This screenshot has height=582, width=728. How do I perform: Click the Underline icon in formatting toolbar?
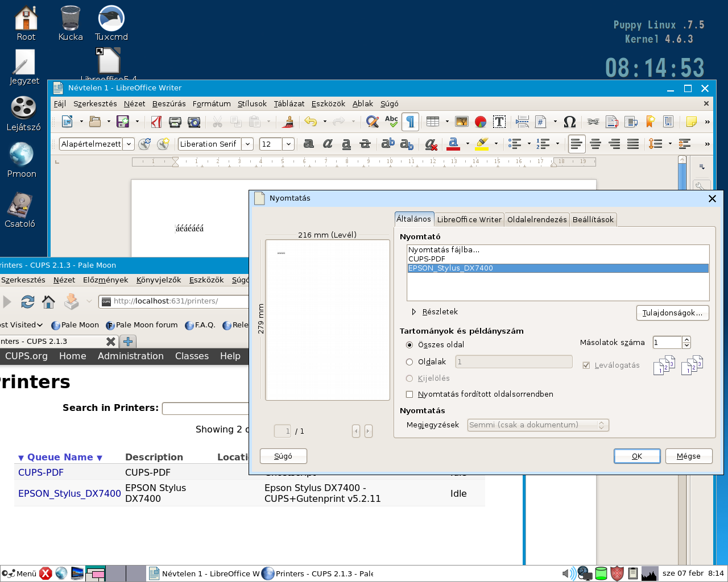point(346,144)
